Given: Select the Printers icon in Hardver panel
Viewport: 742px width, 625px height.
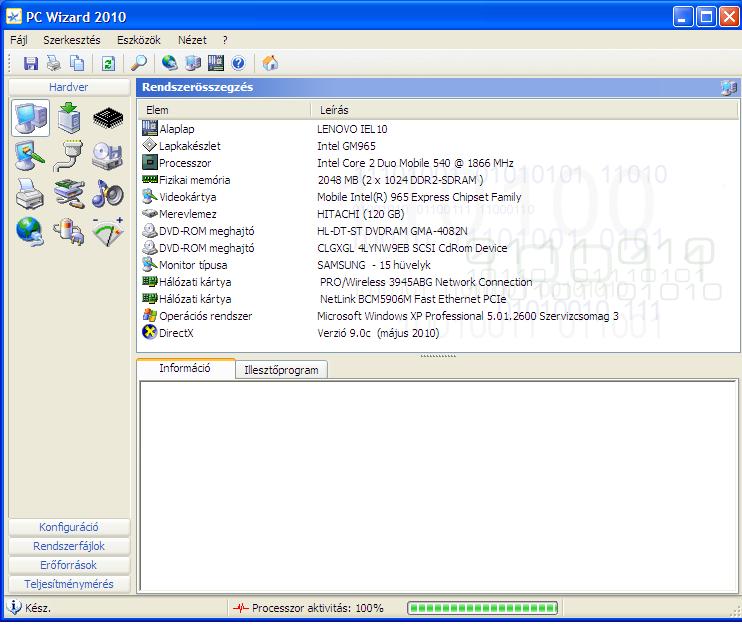Looking at the screenshot, I should pyautogui.click(x=30, y=194).
